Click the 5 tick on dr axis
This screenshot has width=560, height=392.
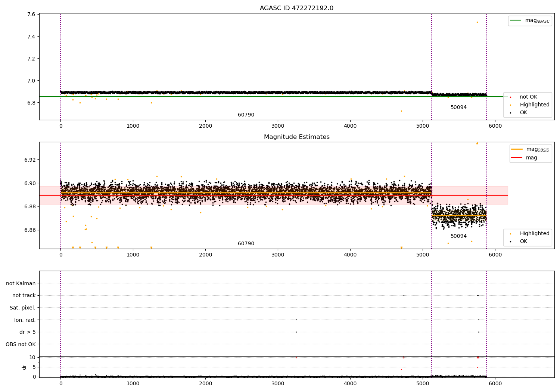(x=34, y=367)
